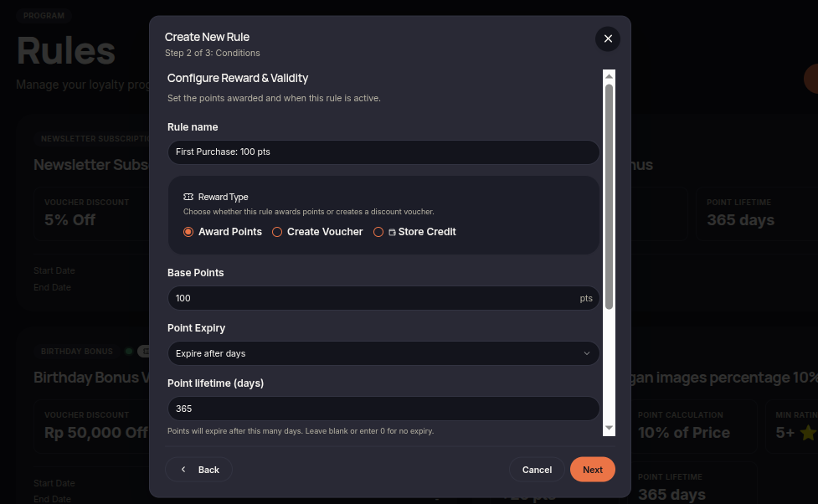Click the Back button

[x=198, y=470]
